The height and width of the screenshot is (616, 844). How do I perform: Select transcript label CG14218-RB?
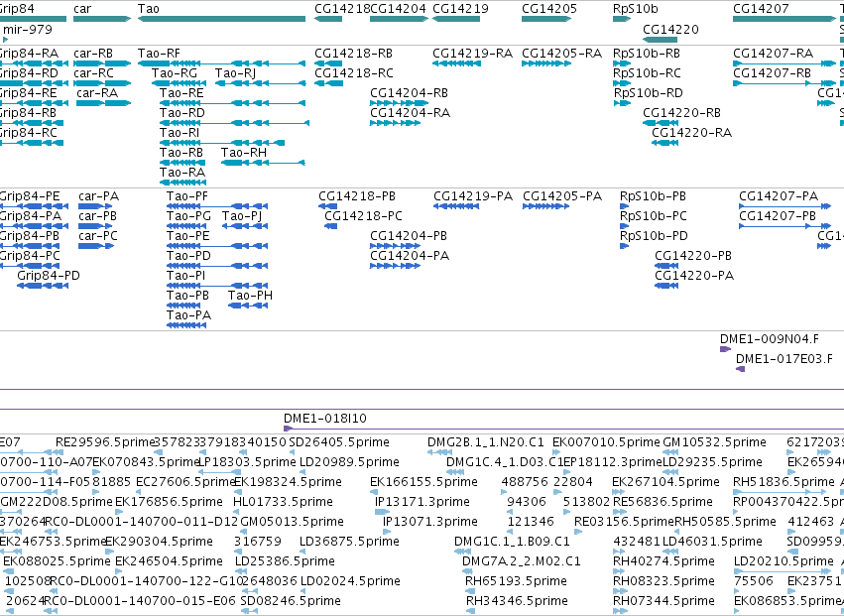tap(354, 54)
